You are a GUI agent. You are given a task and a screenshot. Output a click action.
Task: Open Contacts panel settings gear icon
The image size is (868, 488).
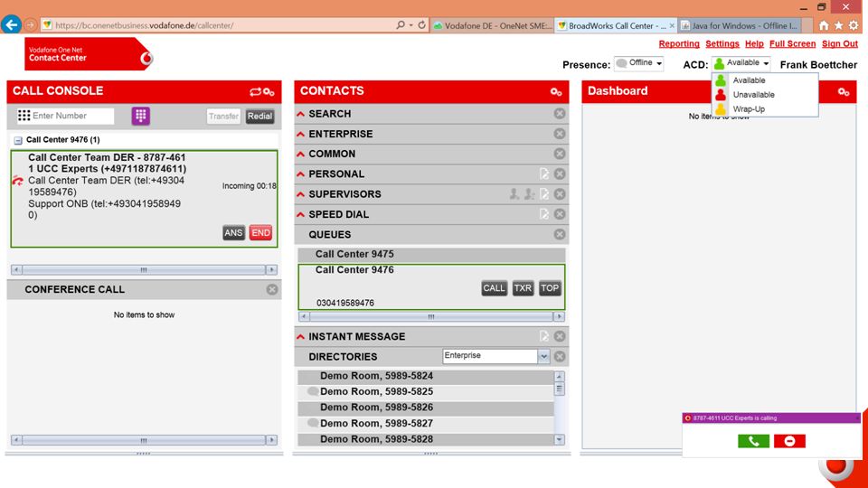(556, 92)
